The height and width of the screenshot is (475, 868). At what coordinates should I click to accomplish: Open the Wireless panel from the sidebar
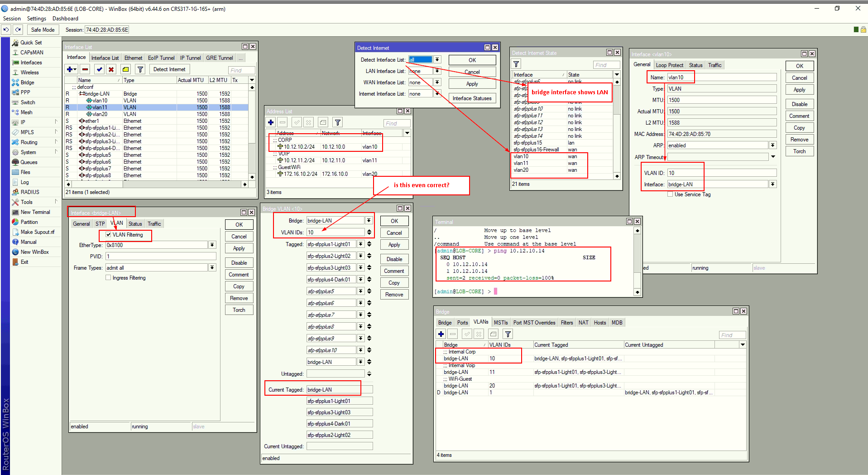point(29,72)
